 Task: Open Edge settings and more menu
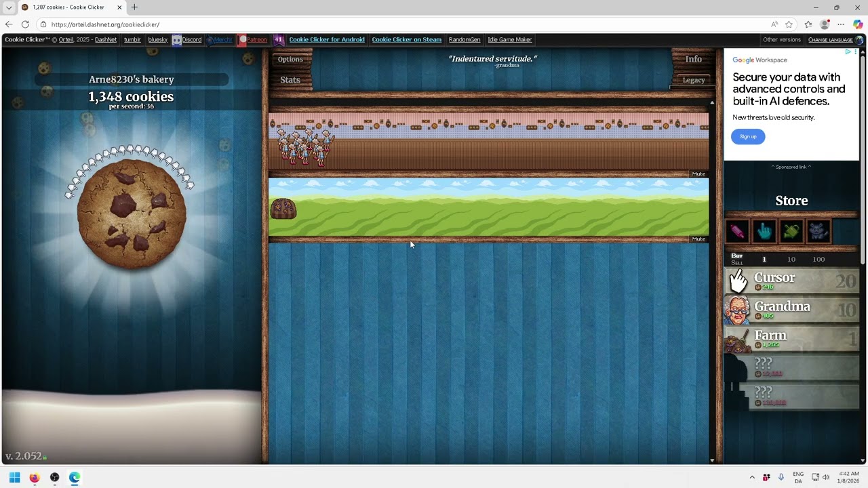tap(841, 24)
